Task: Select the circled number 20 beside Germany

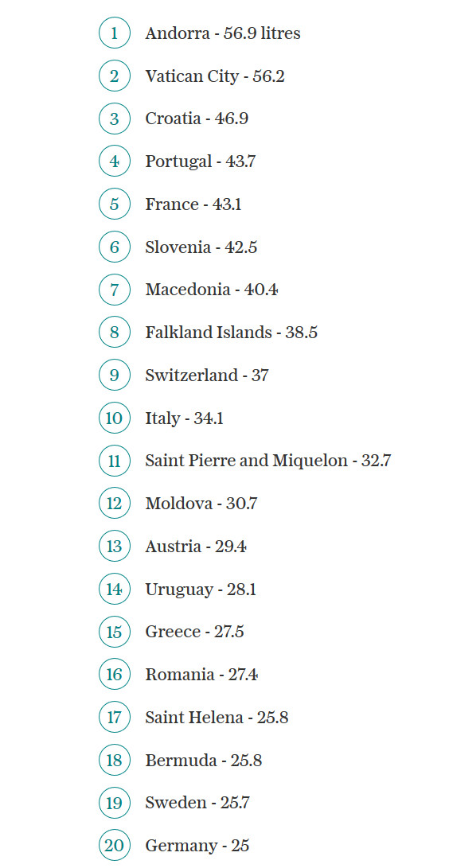Action: [115, 845]
